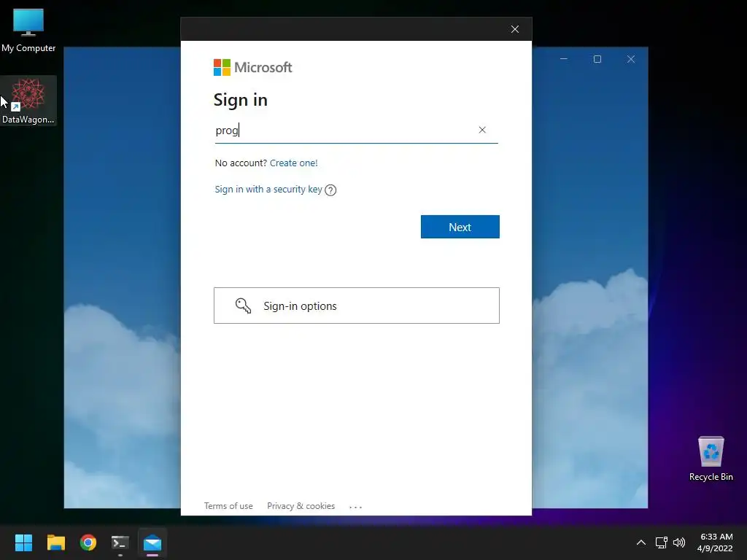Open the network status tray icon
Viewport: 747px width, 560px height.
tap(661, 542)
